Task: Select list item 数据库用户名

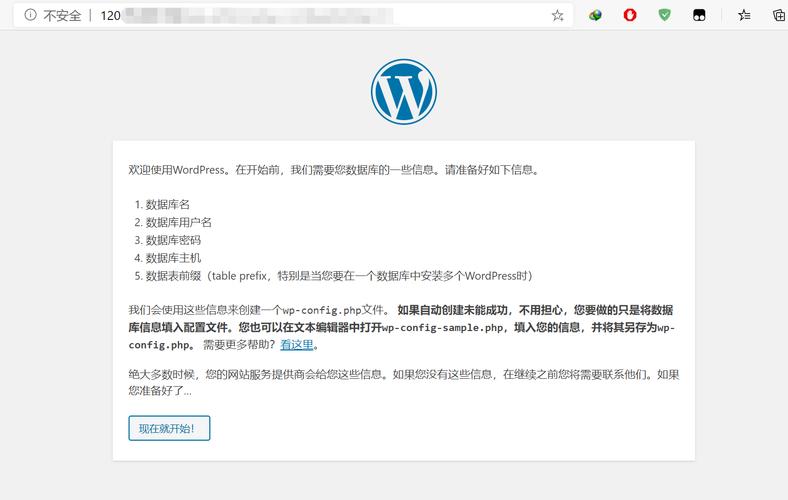Action: [x=178, y=222]
